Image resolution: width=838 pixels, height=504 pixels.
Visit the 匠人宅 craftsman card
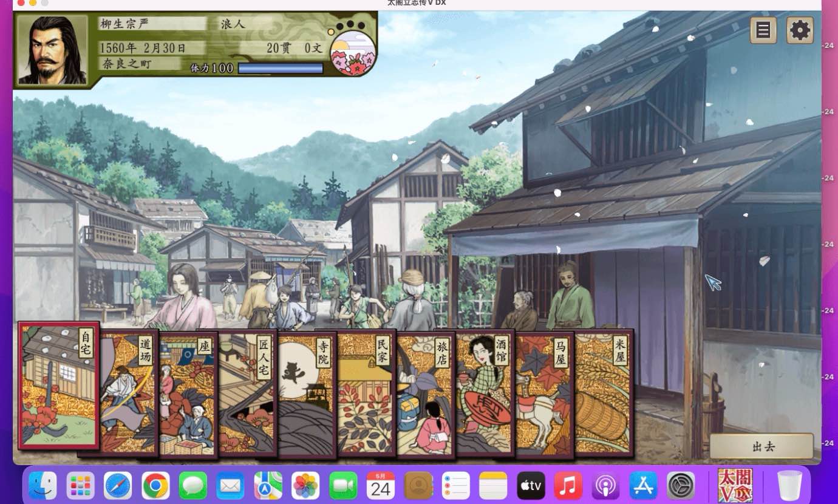[x=248, y=395]
